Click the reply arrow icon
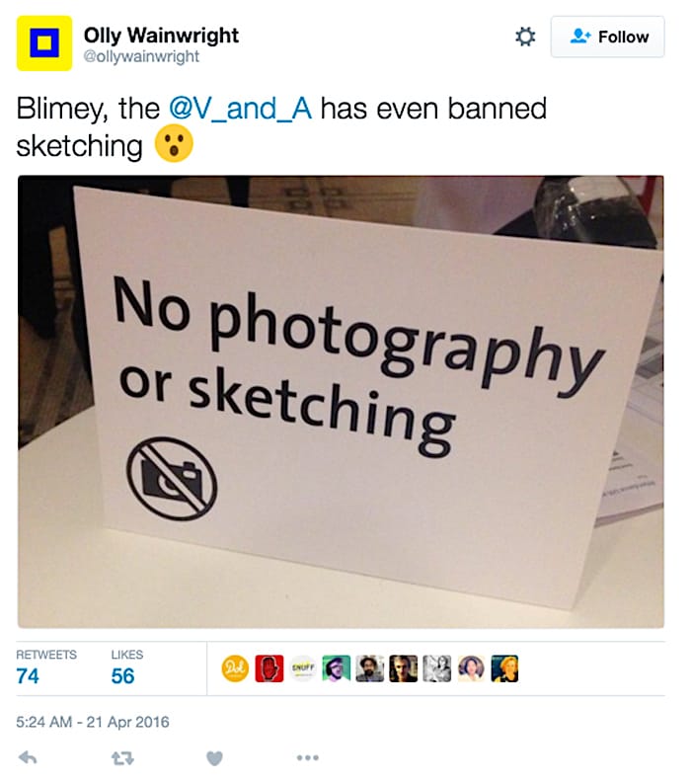Viewport: 691px width, 784px height. click(x=28, y=758)
